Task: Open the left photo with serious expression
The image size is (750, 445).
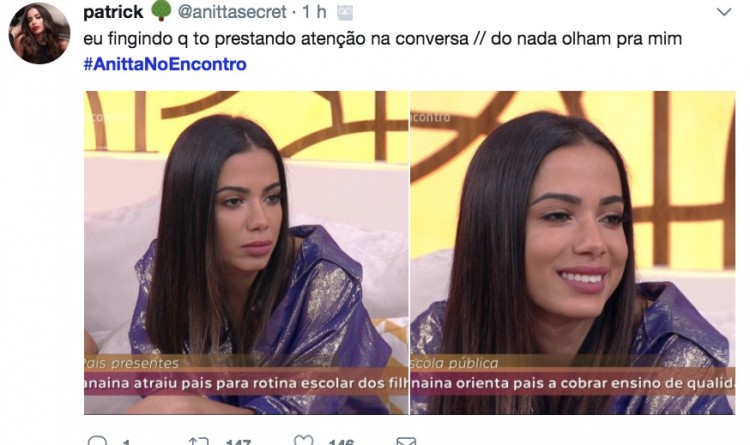Action: pyautogui.click(x=246, y=253)
